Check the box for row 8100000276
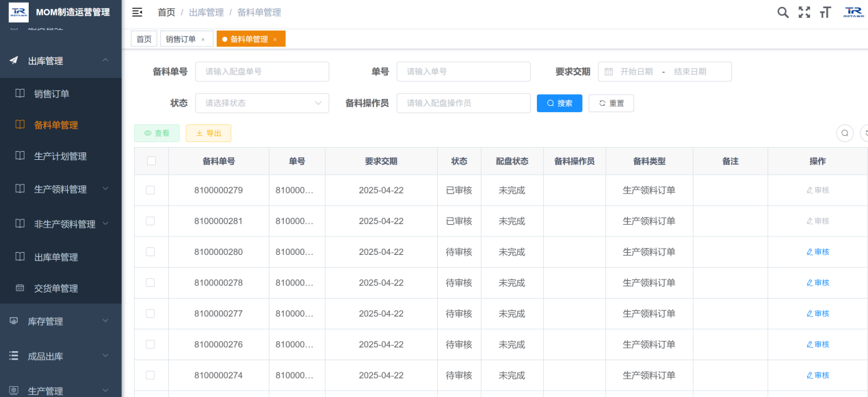This screenshot has width=868, height=397. coord(150,344)
